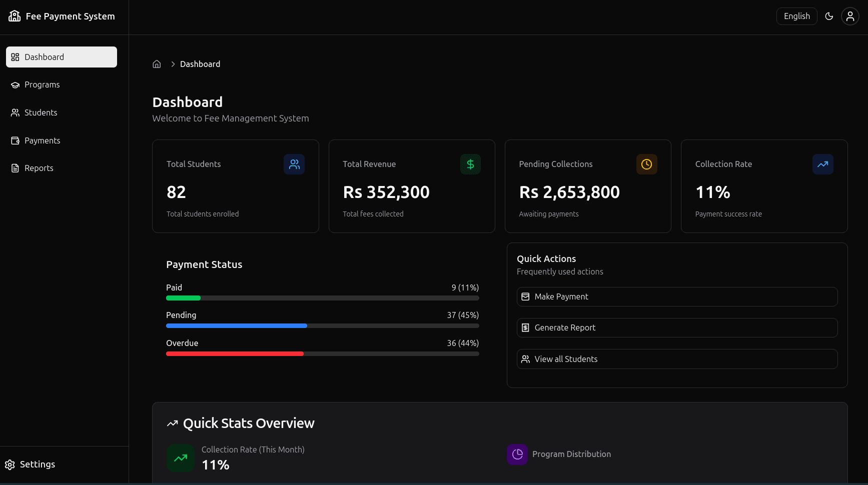Click the dollar icon on Total Revenue card
868x485 pixels.
(x=470, y=164)
